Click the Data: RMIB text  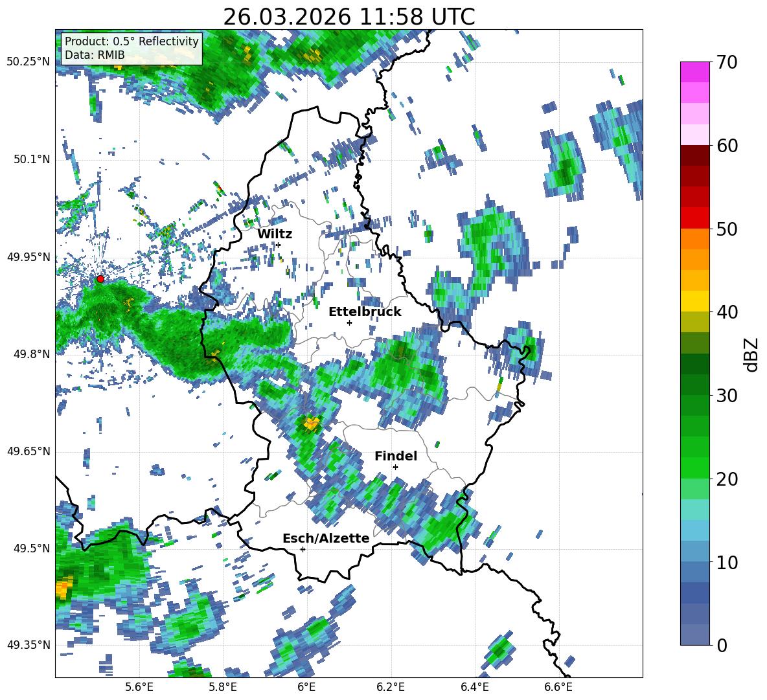(95, 55)
